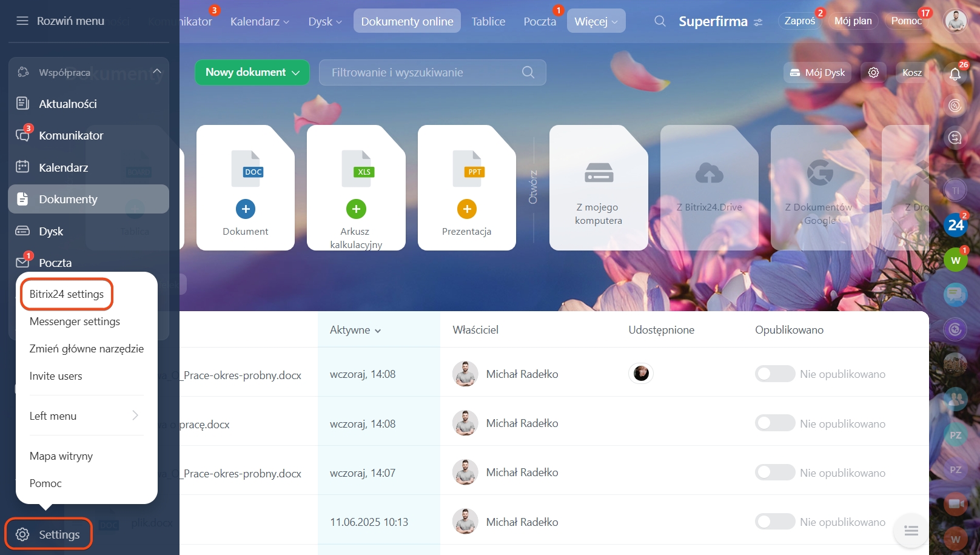Click Komunikator chat icon in left menu

[x=22, y=135]
